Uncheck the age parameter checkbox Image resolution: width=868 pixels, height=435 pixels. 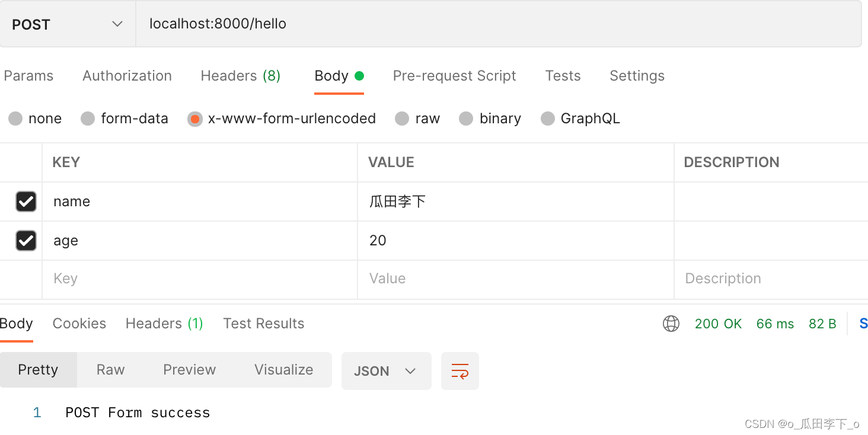tap(26, 241)
